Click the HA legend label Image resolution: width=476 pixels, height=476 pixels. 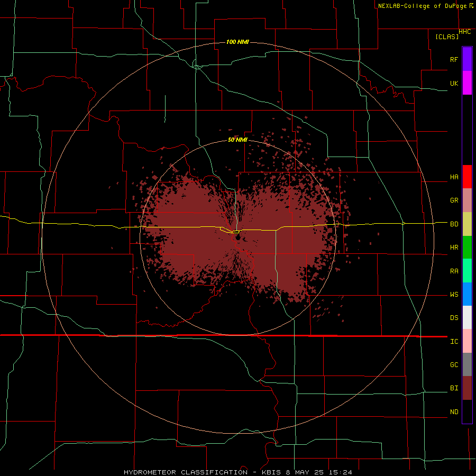pyautogui.click(x=454, y=177)
